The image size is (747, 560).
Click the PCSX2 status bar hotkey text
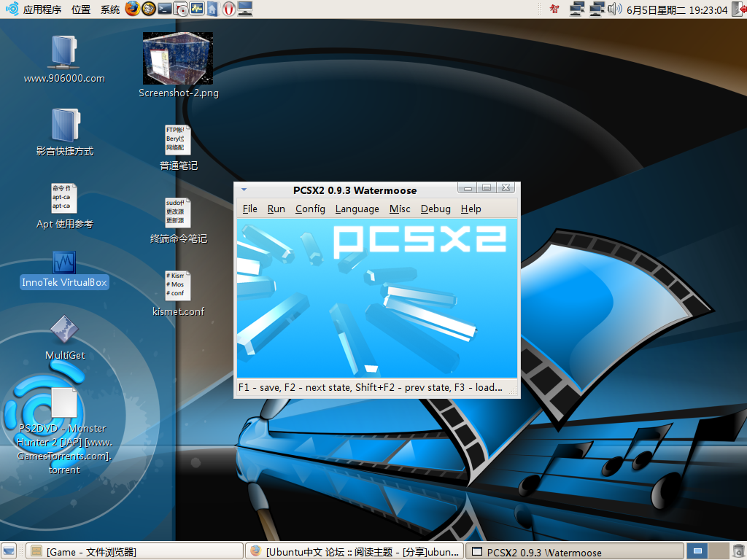(370, 388)
